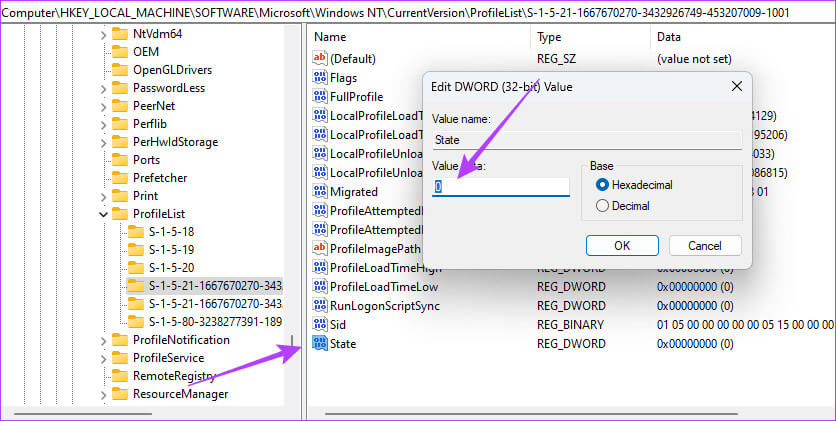Expand the ResourceManager key
836x421 pixels.
coord(103,395)
